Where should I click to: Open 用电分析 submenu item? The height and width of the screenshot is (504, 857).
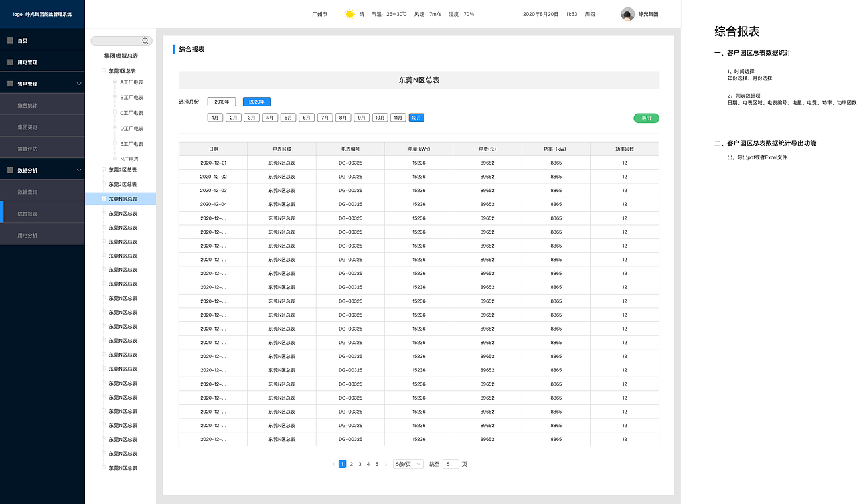pos(42,235)
